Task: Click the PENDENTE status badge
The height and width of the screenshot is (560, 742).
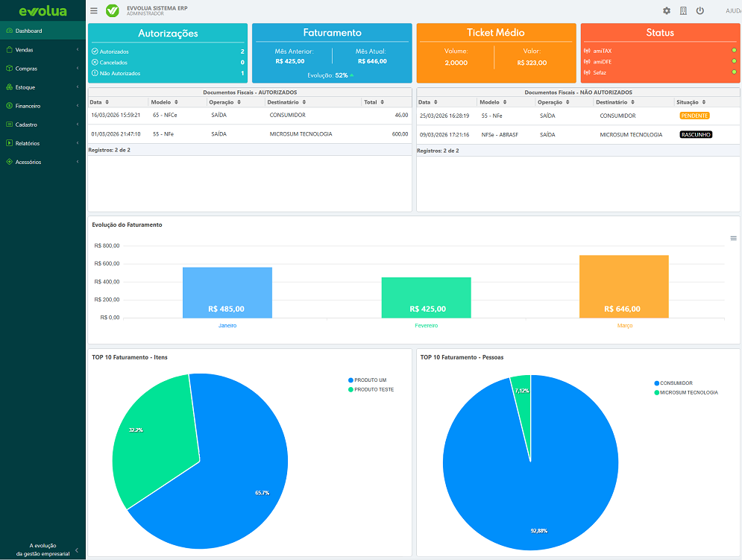Action: pos(694,116)
